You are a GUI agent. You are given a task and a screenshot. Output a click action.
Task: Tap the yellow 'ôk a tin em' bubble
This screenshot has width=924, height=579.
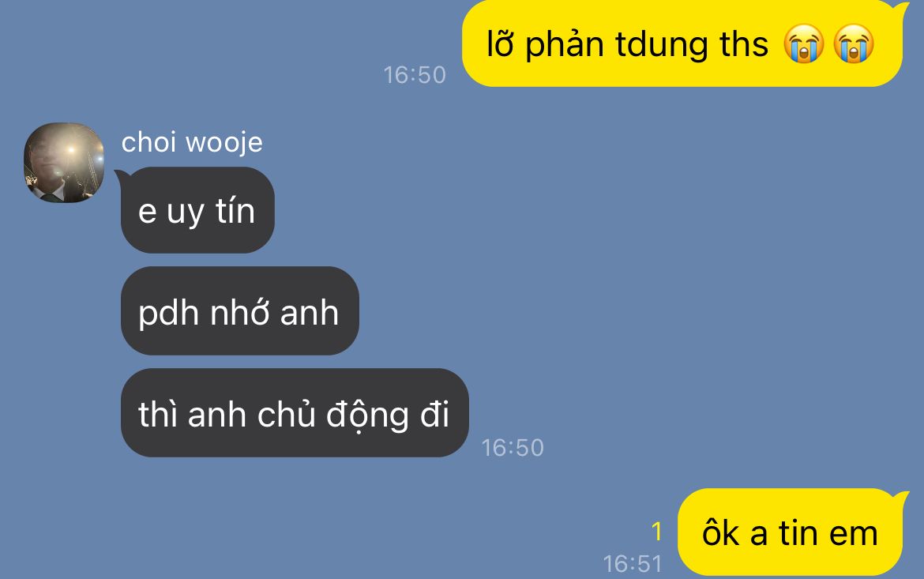791,532
